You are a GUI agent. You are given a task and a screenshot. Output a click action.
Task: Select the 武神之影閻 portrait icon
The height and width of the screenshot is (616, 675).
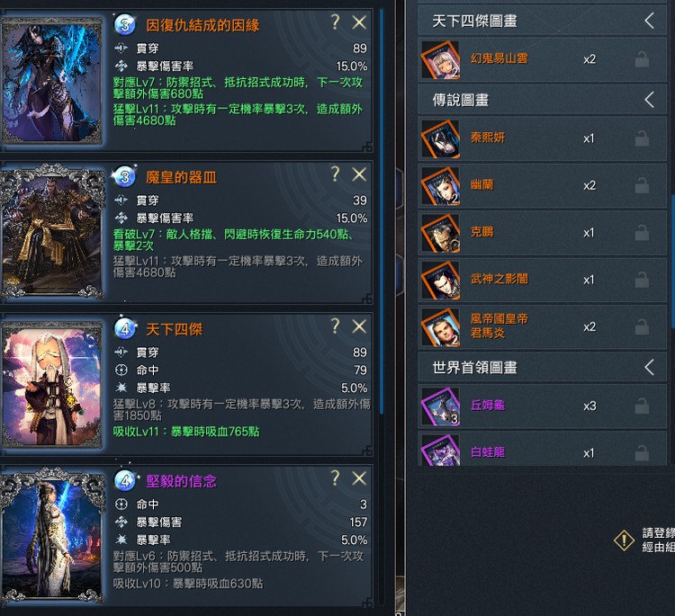[x=440, y=280]
